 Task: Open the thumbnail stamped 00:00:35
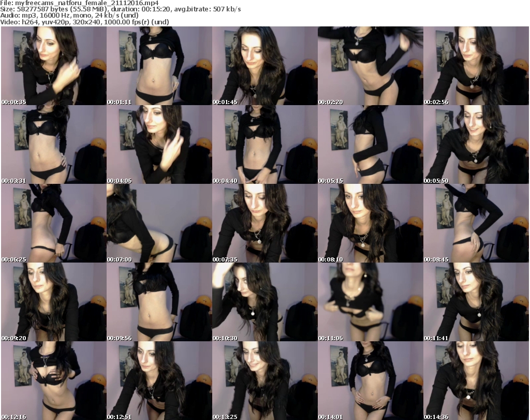click(54, 66)
